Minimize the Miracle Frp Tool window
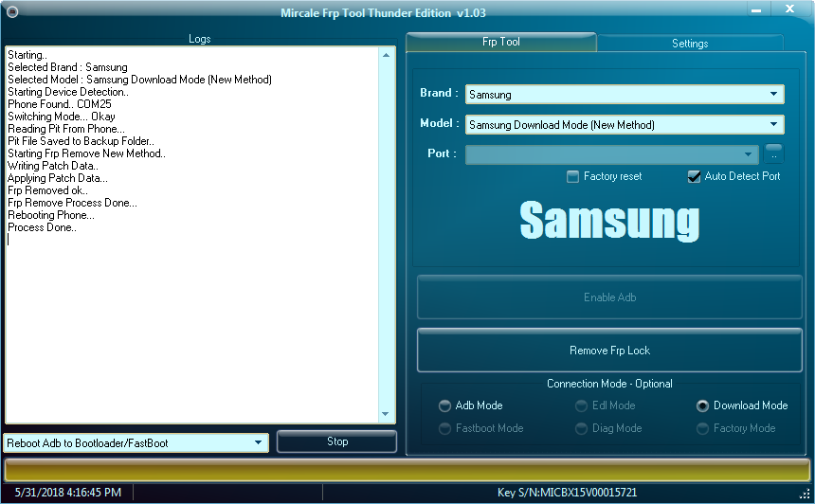815x504 pixels. [x=756, y=9]
